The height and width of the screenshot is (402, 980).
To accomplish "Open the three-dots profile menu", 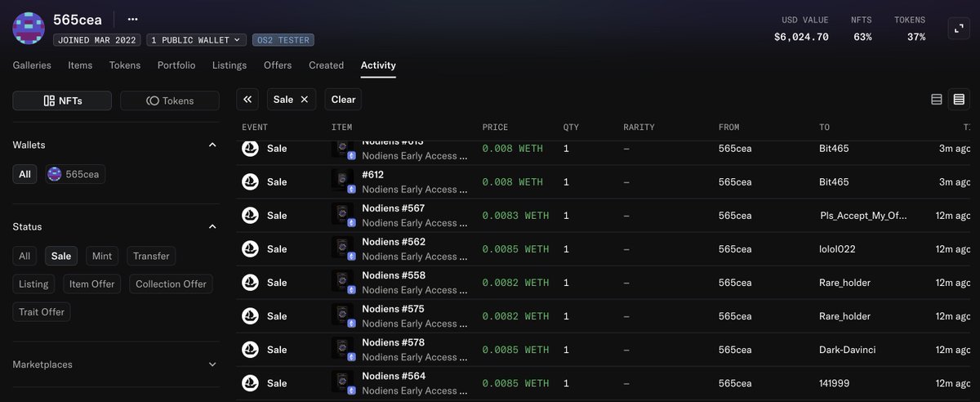I will [133, 19].
